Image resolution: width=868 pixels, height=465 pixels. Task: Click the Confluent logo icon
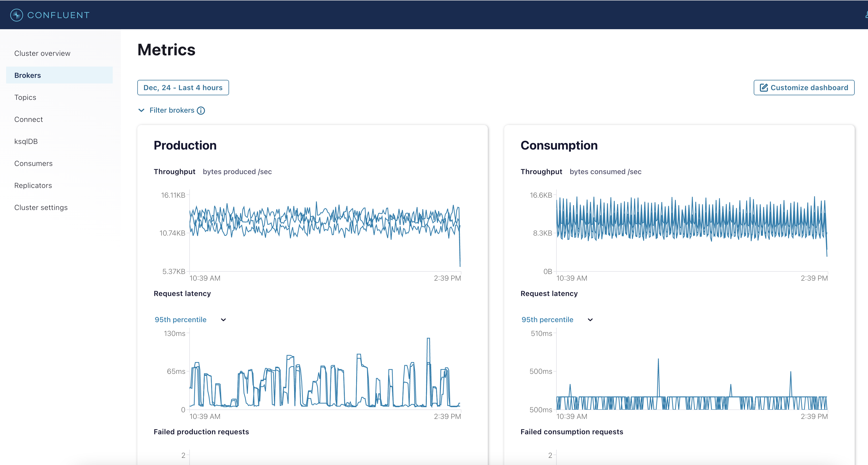pyautogui.click(x=16, y=15)
